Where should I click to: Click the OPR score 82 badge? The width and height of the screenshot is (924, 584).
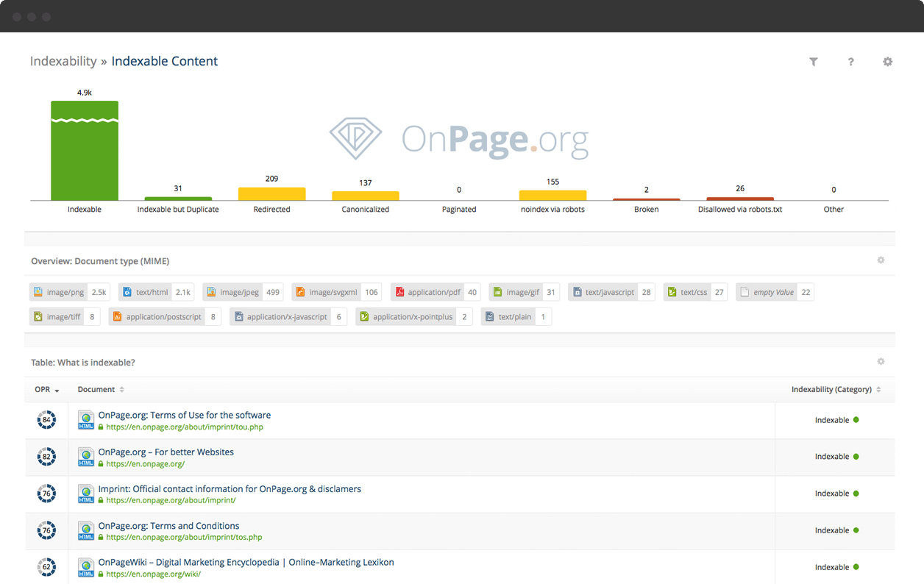click(x=46, y=457)
